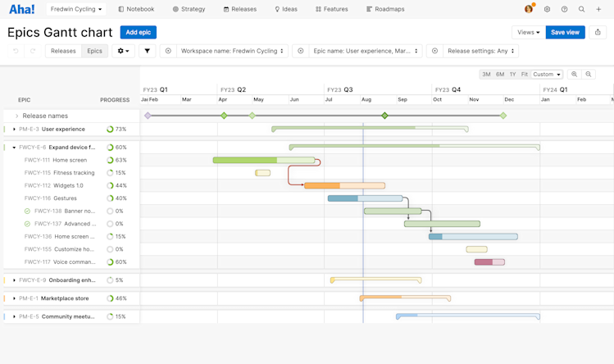Screen dimensions: 614x364
Task: Open the help question mark icon
Action: pos(564,9)
